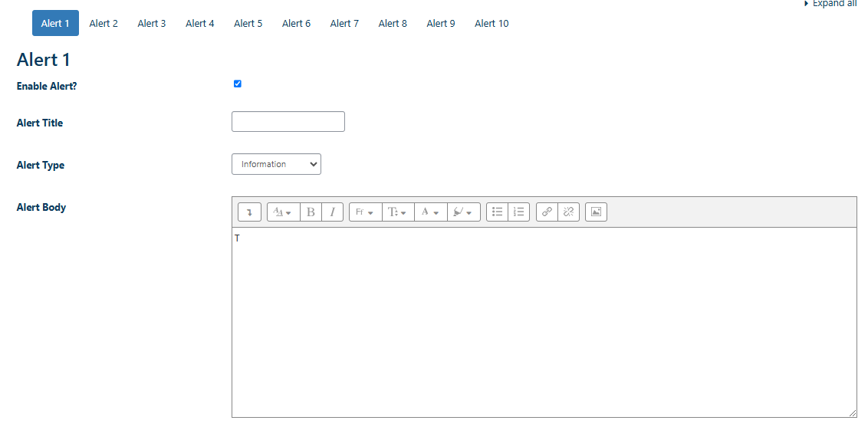Open the Alert 4 tab

click(200, 23)
